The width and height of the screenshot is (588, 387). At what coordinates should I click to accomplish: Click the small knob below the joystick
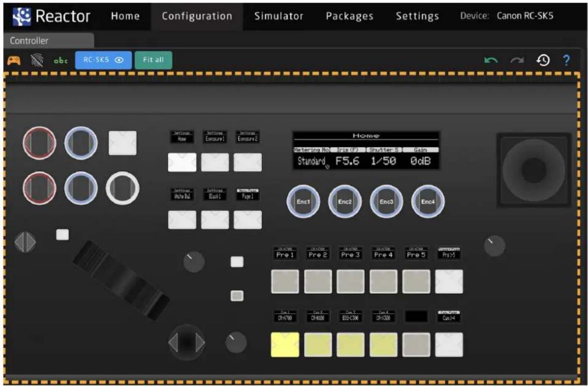(495, 246)
